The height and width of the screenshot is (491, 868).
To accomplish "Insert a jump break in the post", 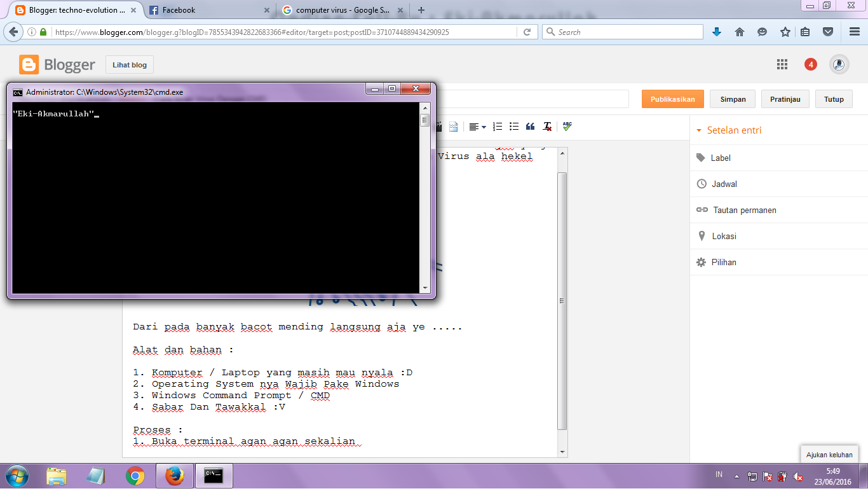I will coord(453,127).
